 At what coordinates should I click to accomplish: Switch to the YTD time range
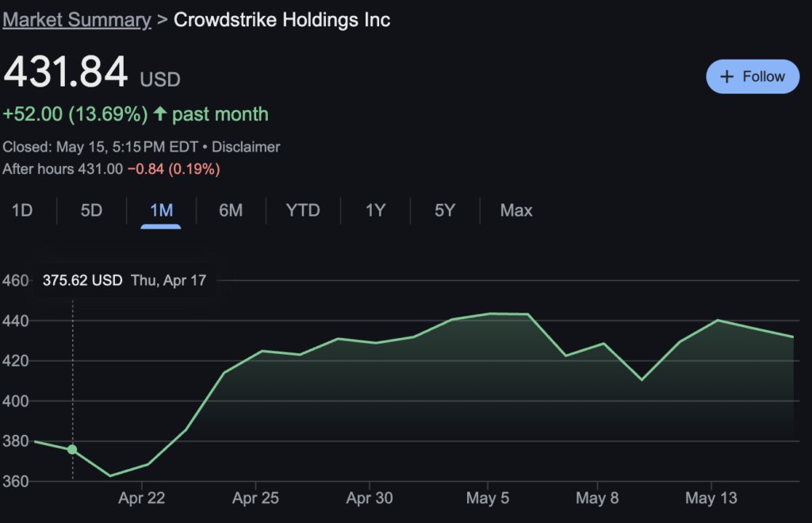[x=303, y=210]
